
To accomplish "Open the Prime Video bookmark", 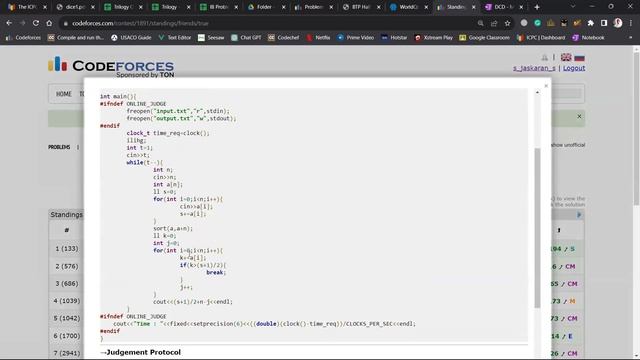I will point(356,38).
